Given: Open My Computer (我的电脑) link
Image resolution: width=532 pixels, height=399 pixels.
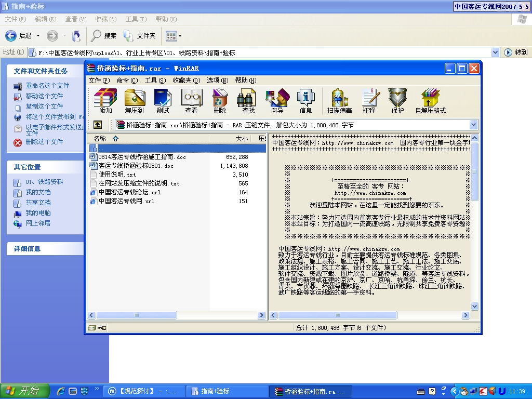Looking at the screenshot, I should 38,212.
